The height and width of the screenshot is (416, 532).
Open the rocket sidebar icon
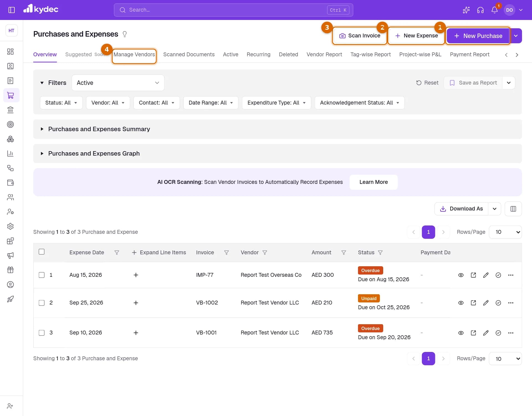pos(10,299)
